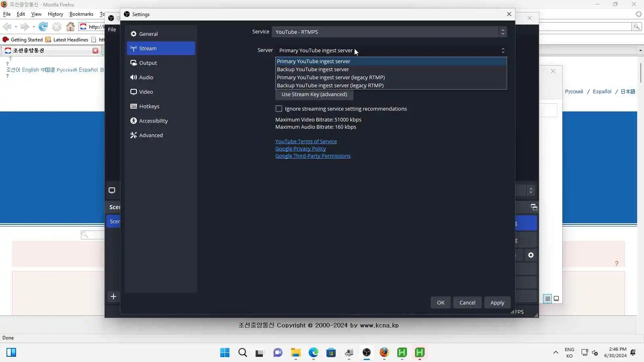Close the Settings dialog window
This screenshot has height=362, width=644.
point(509,14)
